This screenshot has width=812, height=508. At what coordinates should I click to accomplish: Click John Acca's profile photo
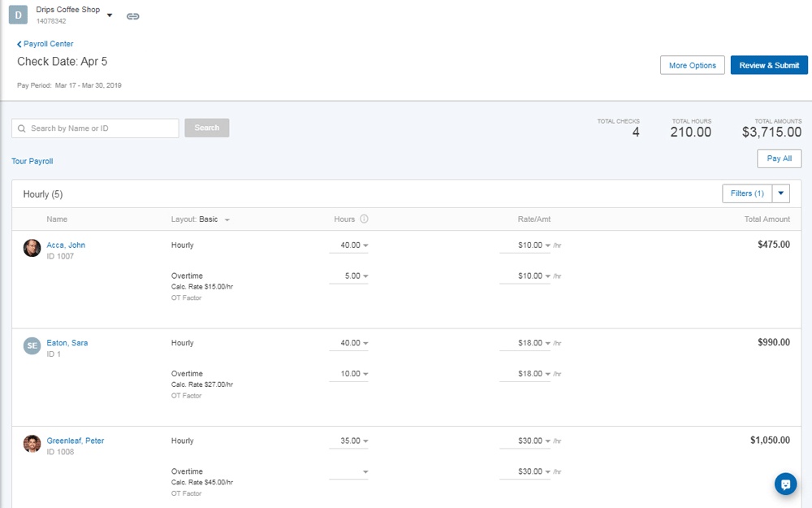(x=32, y=249)
